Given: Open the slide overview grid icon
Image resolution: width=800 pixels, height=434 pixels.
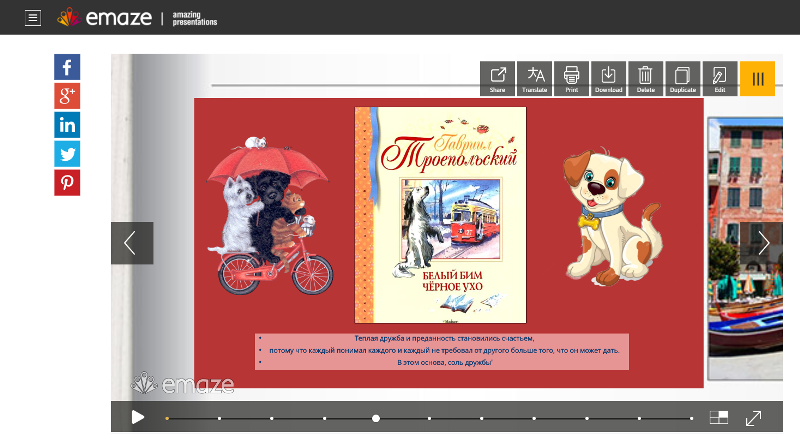Looking at the screenshot, I should point(719,418).
